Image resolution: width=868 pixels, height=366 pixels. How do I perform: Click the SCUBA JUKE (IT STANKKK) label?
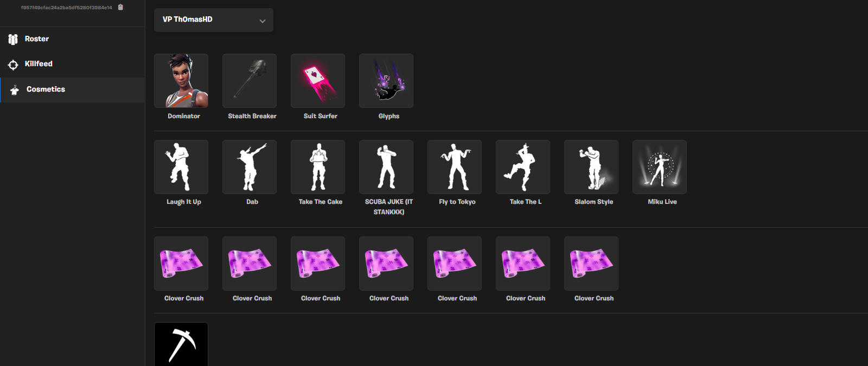pyautogui.click(x=389, y=207)
